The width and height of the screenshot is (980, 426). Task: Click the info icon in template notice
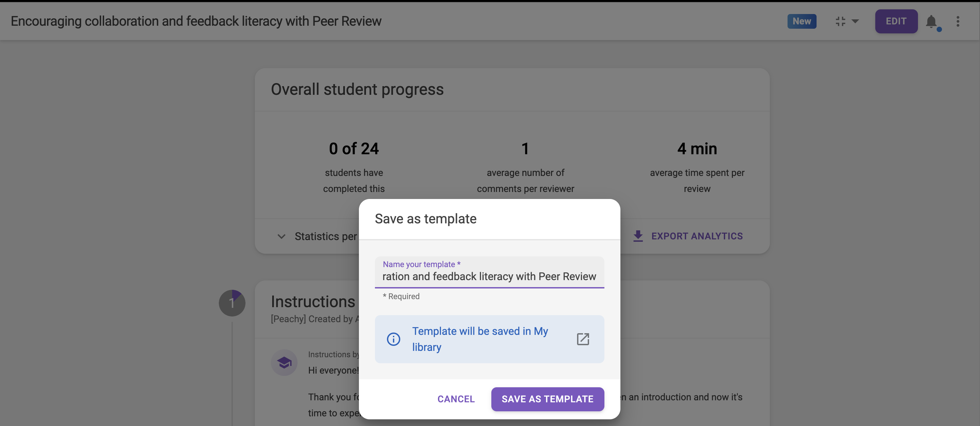[393, 339]
